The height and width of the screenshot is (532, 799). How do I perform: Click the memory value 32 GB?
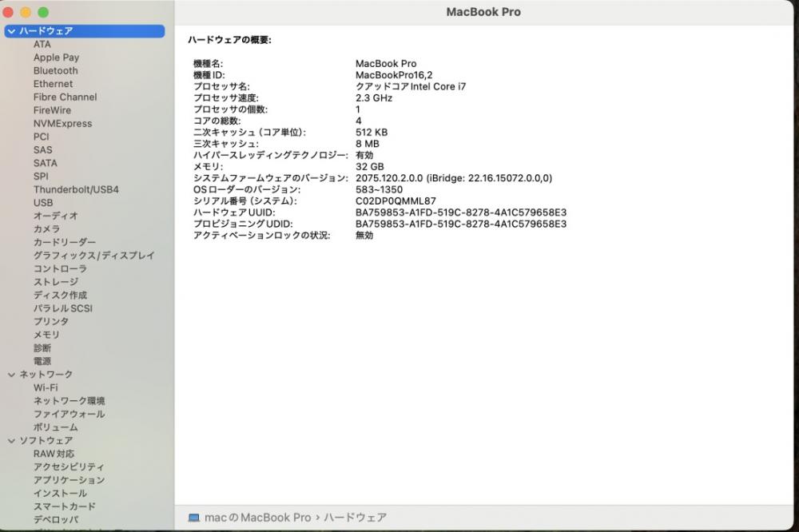(x=370, y=167)
